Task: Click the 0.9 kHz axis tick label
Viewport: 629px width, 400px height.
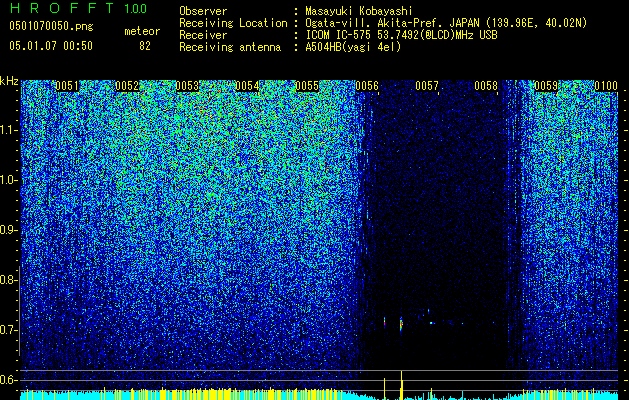Action: [8, 230]
